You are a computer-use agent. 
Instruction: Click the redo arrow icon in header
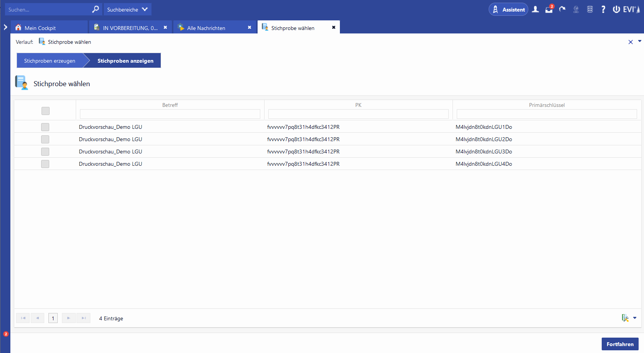coord(562,10)
